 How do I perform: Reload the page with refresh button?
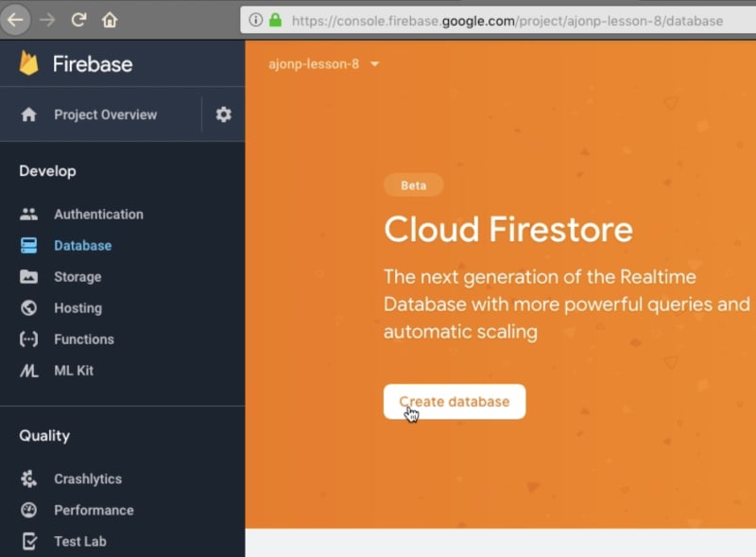(78, 20)
